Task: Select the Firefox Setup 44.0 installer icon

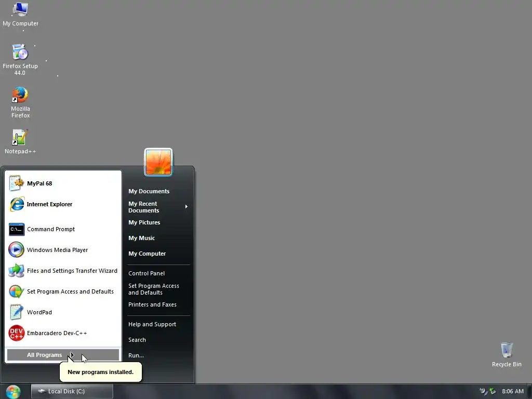Action: (20, 60)
